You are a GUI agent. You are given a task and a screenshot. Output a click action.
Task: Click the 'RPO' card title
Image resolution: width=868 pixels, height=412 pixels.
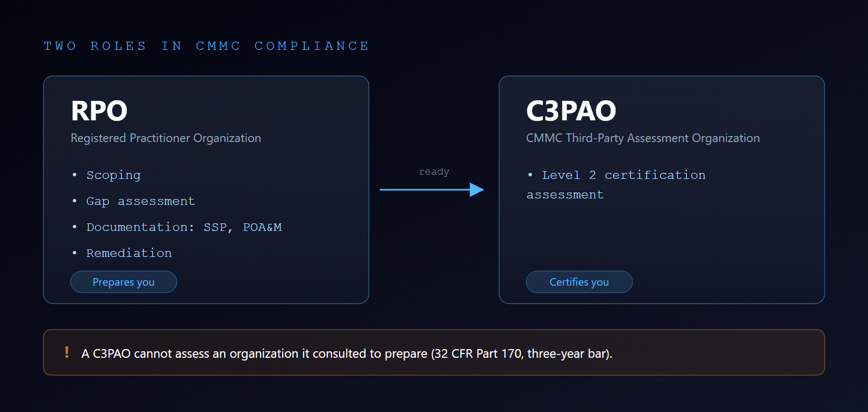(x=99, y=111)
